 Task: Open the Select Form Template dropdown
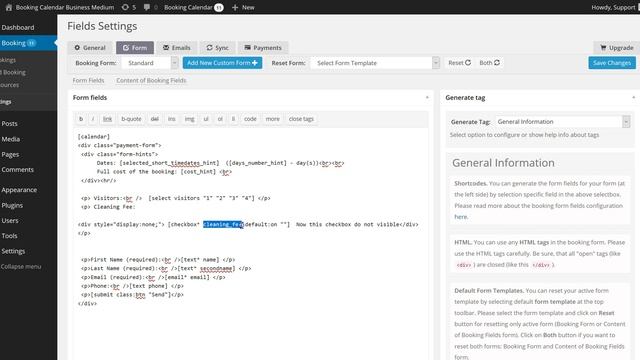[375, 63]
